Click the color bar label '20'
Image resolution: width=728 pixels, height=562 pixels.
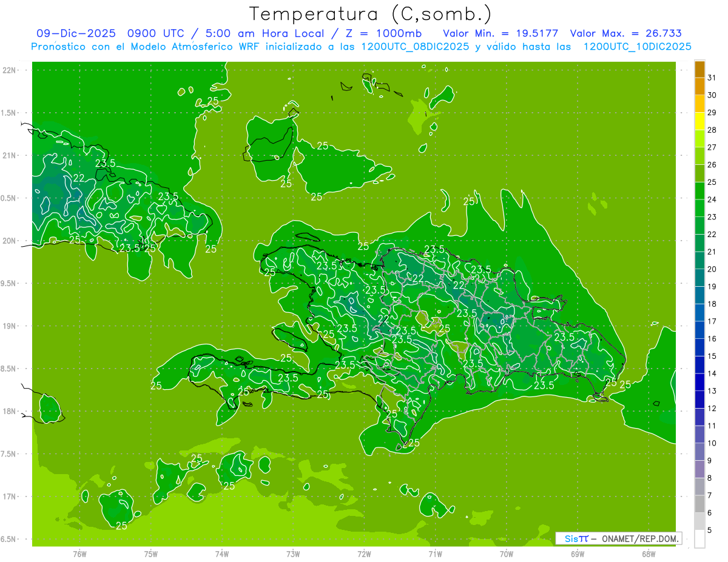coord(712,269)
